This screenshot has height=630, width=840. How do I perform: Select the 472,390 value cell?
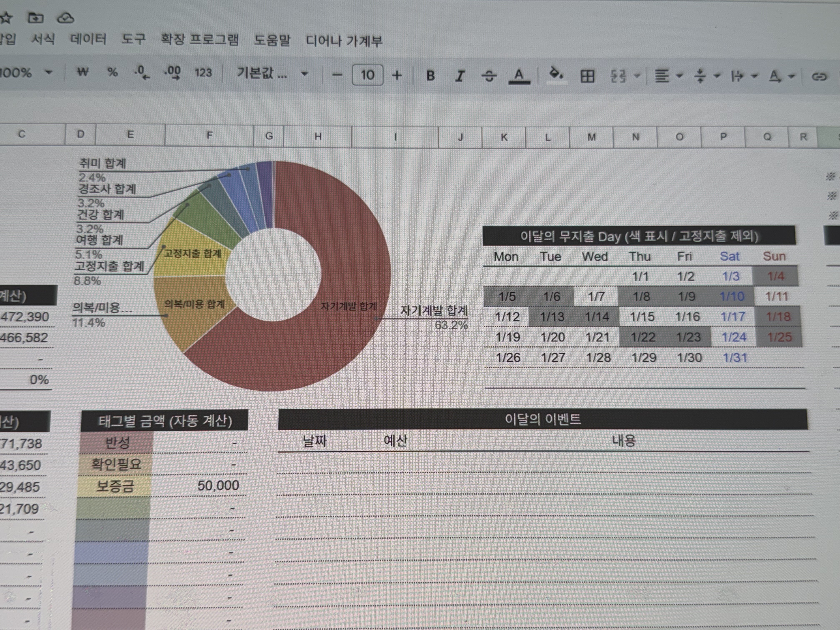click(25, 317)
